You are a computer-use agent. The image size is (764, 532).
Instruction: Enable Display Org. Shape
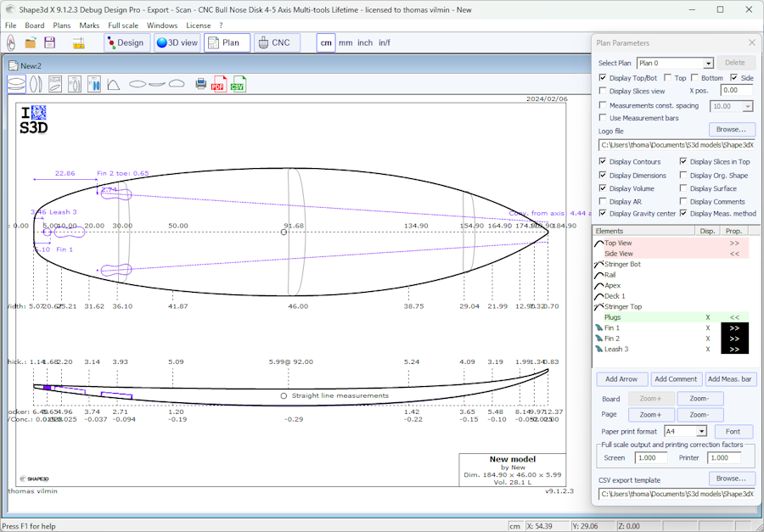683,176
